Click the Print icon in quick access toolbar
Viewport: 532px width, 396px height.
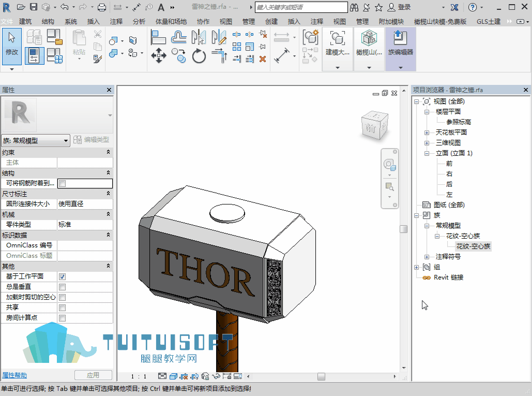click(x=101, y=7)
